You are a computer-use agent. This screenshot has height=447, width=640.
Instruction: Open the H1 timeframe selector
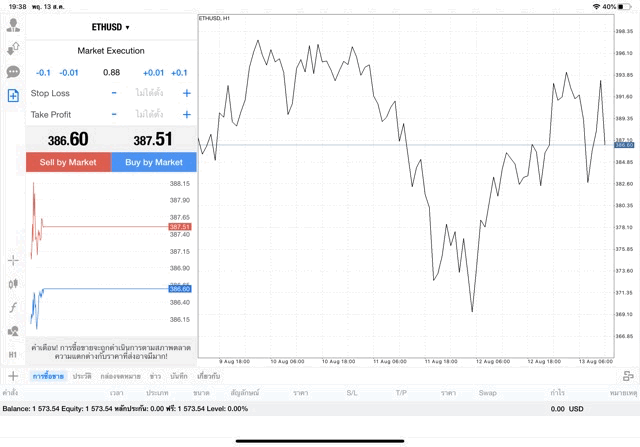click(13, 355)
